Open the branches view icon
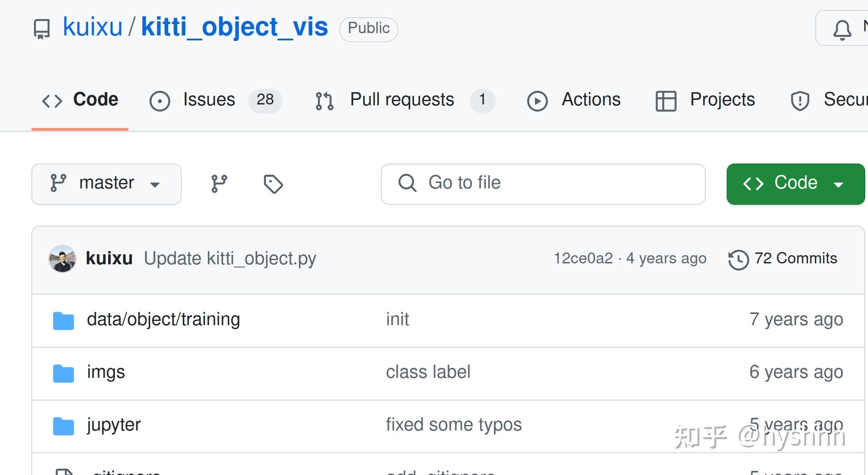The image size is (868, 475). click(x=219, y=184)
